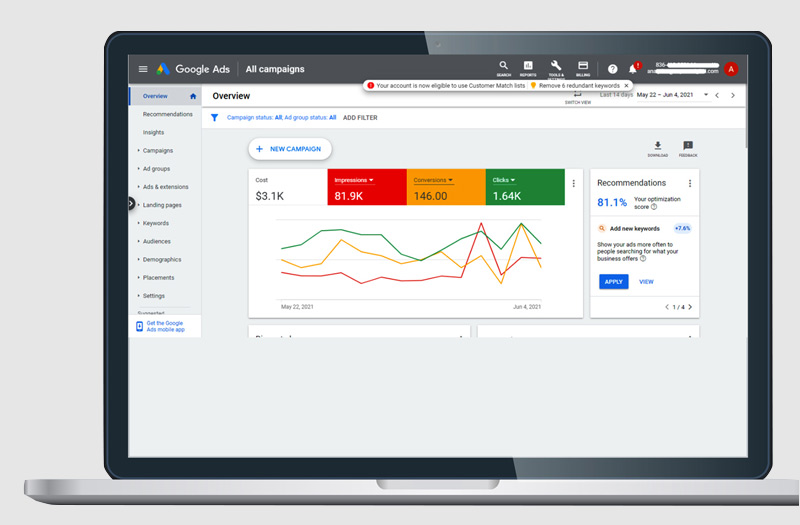Click the blue APPLY button
800x525 pixels.
tap(613, 282)
